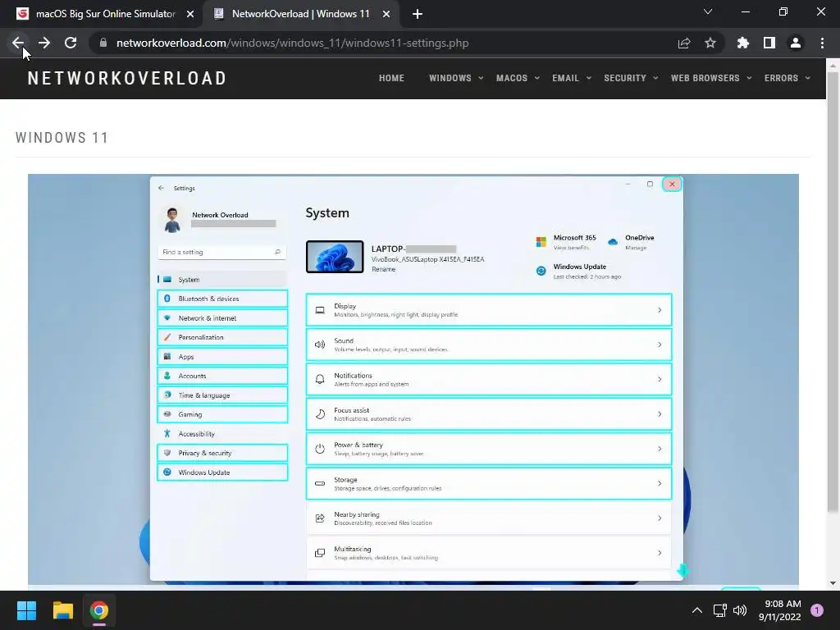Screen dimensions: 840x630
Task: Open the Notifications settings row
Action: [489, 379]
